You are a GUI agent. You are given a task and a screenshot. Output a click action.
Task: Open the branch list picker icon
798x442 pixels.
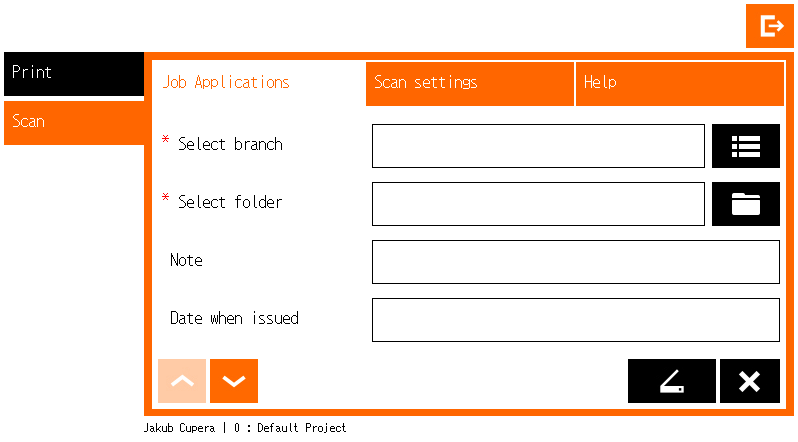coord(745,146)
